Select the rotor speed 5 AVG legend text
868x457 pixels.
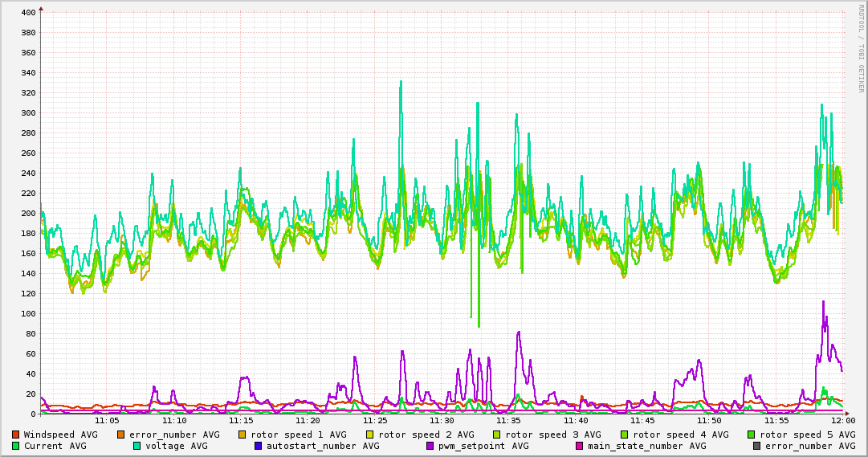pos(807,435)
